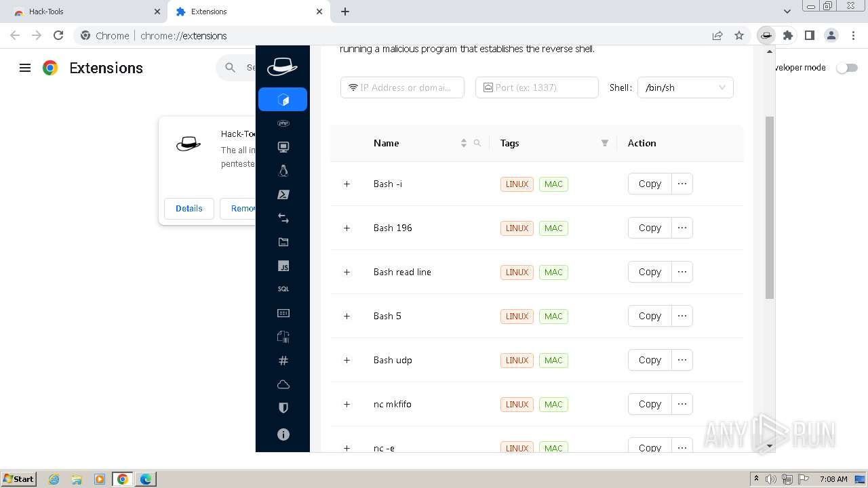
Task: Open the Tags filter funnel
Action: (605, 143)
